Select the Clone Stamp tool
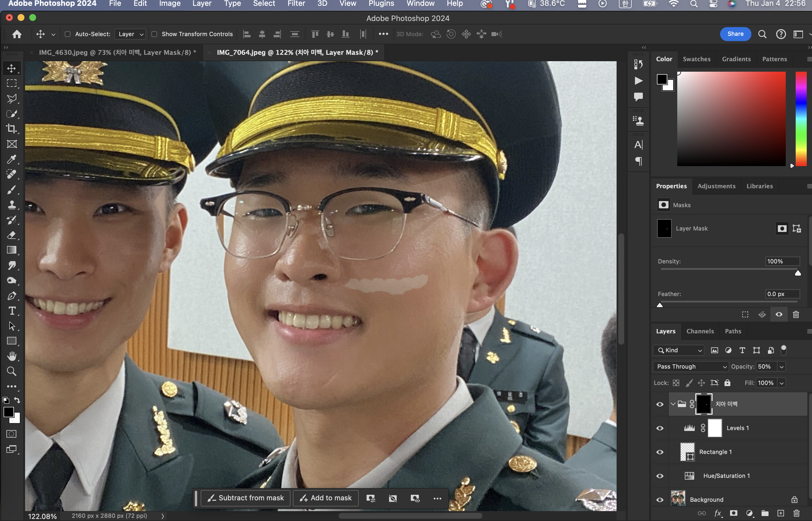Image resolution: width=812 pixels, height=521 pixels. [11, 205]
